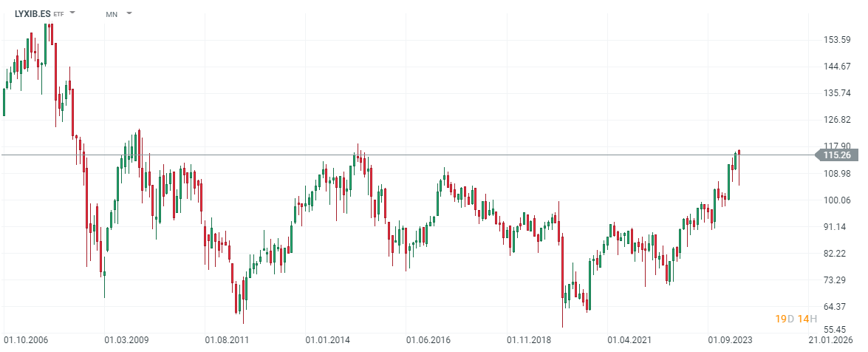The image size is (868, 352).
Task: Click the 01.08.2011 date axis label
Action: (x=227, y=340)
